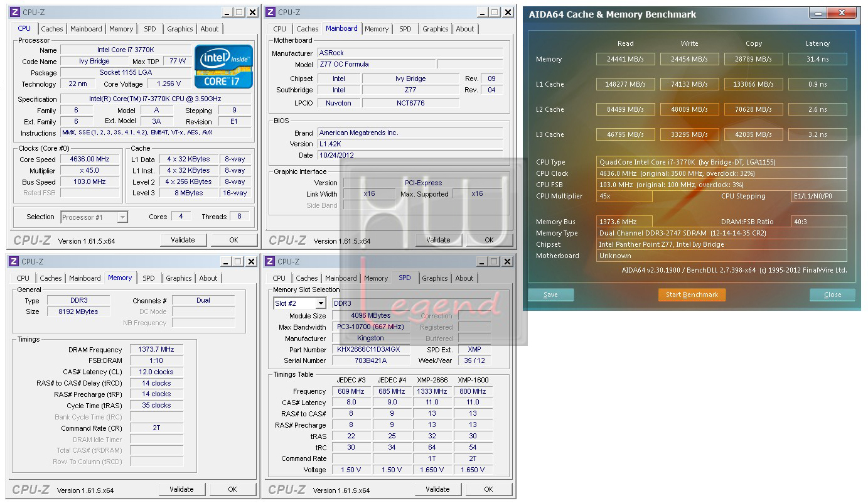Click the Save button in AIDA64
This screenshot has height=503, width=868.
550,295
